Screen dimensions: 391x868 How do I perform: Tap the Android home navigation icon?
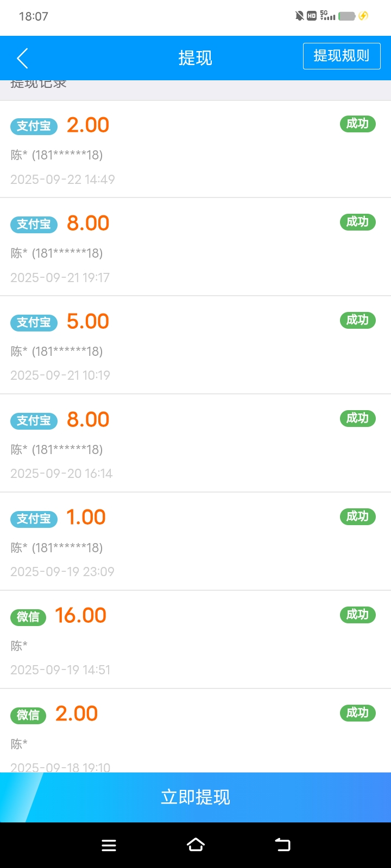pos(195,845)
